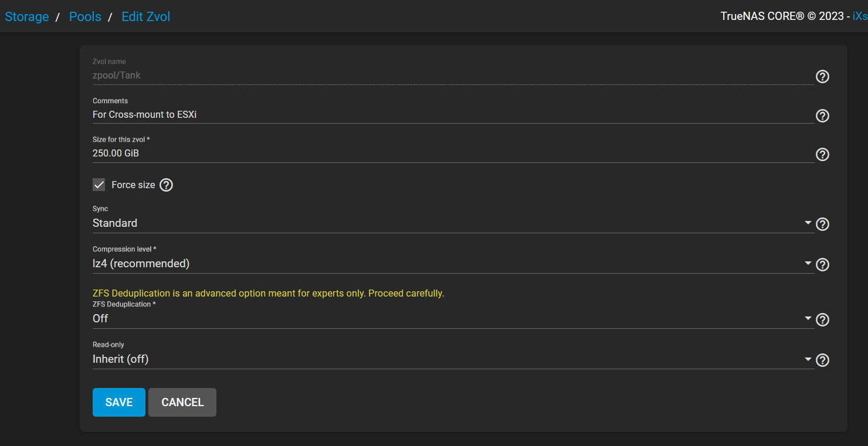Show Compression level help tooltip
Screen dimensions: 868x446
(x=822, y=264)
